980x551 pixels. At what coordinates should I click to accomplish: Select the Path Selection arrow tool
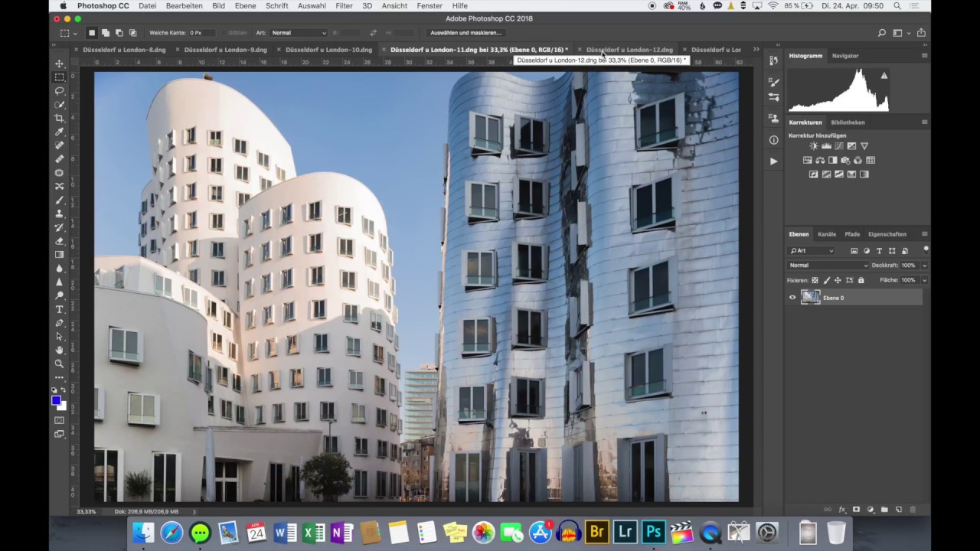pos(60,337)
